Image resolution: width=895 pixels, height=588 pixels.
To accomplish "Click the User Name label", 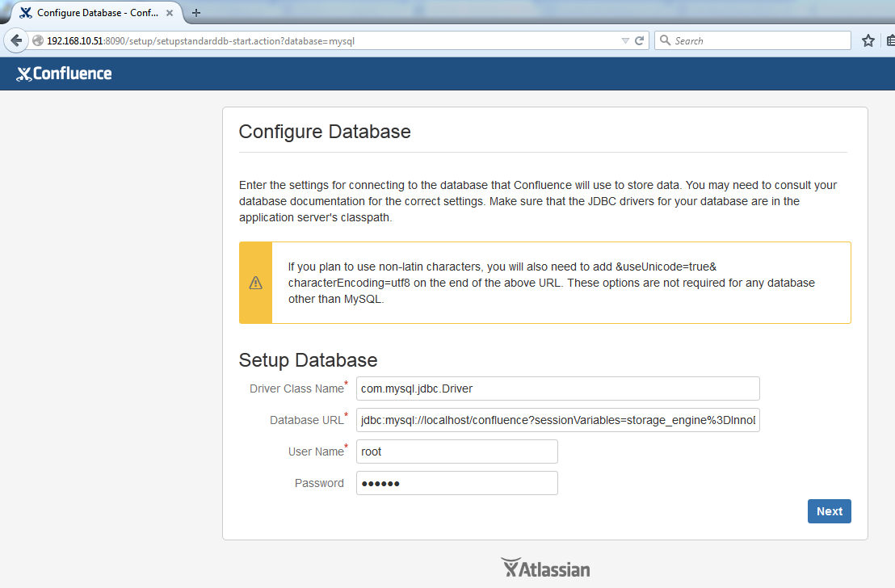I will coord(316,451).
